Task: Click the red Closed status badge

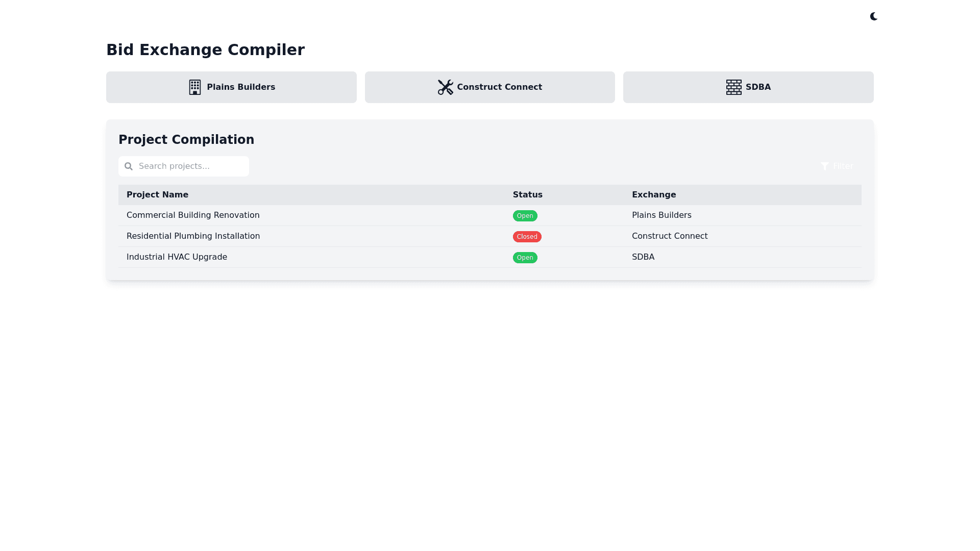Action: click(527, 237)
